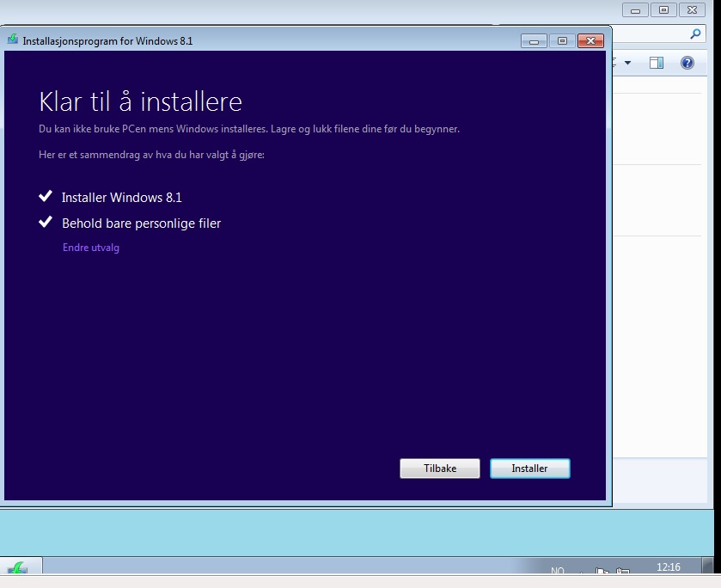This screenshot has width=721, height=588.
Task: Close the Windows 8.1 setup window
Action: click(x=590, y=41)
